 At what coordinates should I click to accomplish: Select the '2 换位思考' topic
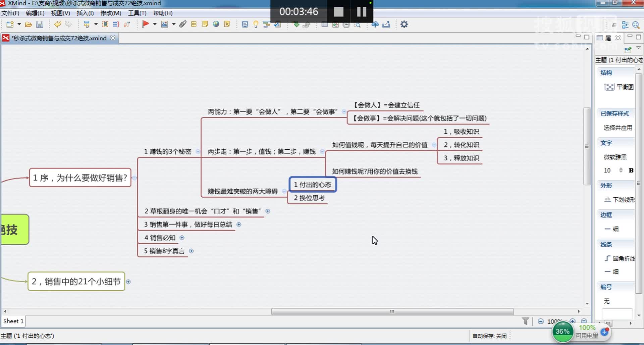coord(309,198)
